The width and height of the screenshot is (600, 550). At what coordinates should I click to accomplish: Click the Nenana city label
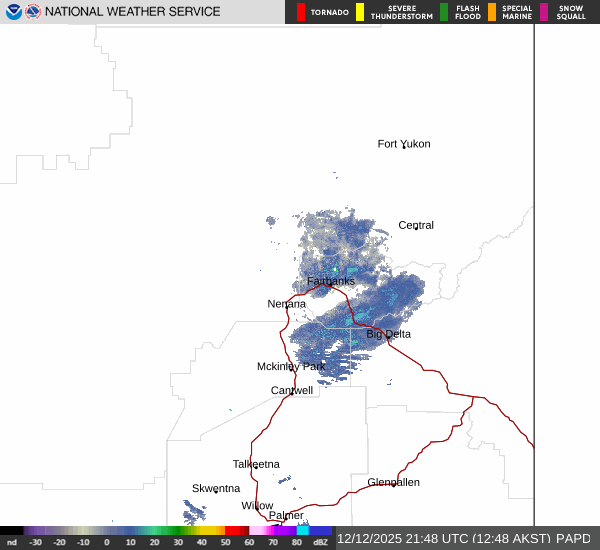[286, 304]
